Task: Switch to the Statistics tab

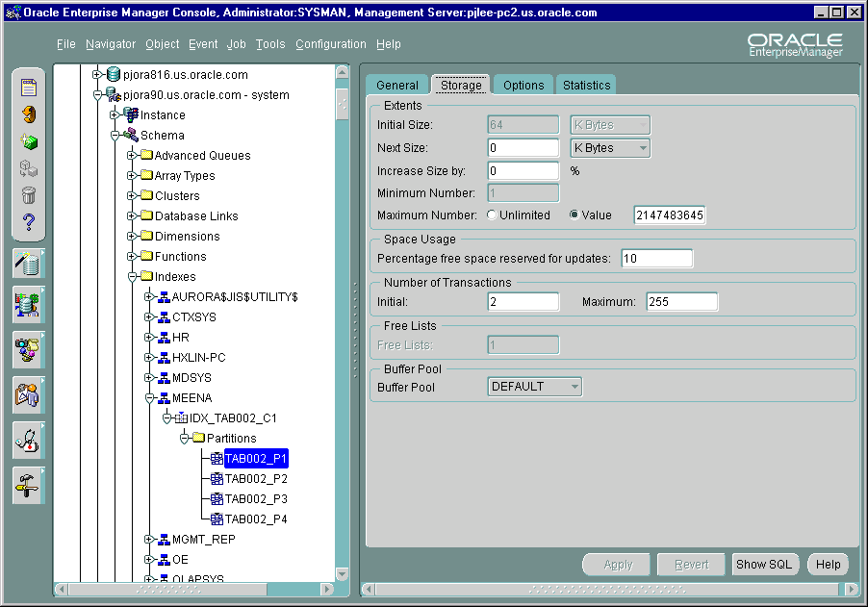Action: [x=586, y=86]
